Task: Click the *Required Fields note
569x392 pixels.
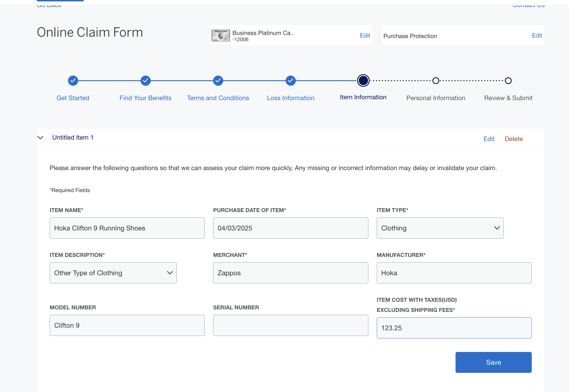Action: tap(70, 190)
